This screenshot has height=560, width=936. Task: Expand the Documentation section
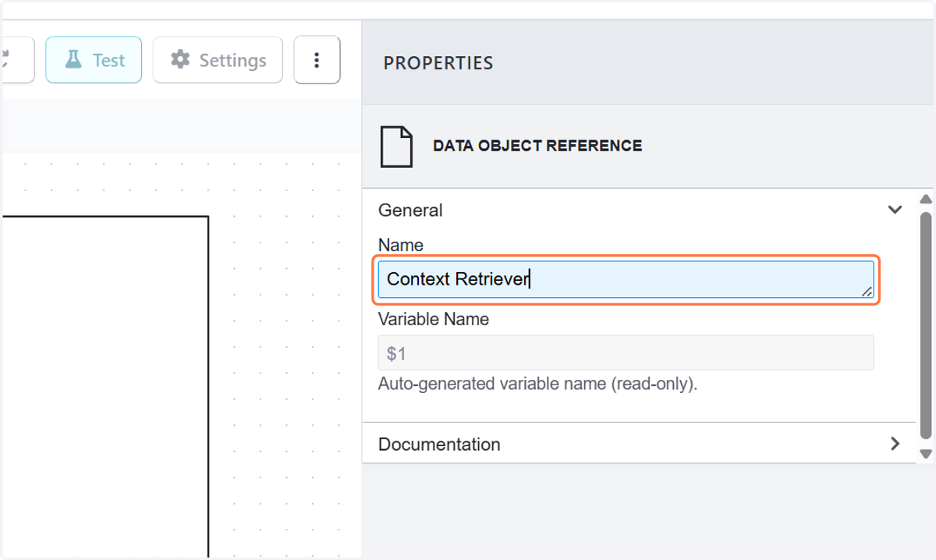point(639,444)
